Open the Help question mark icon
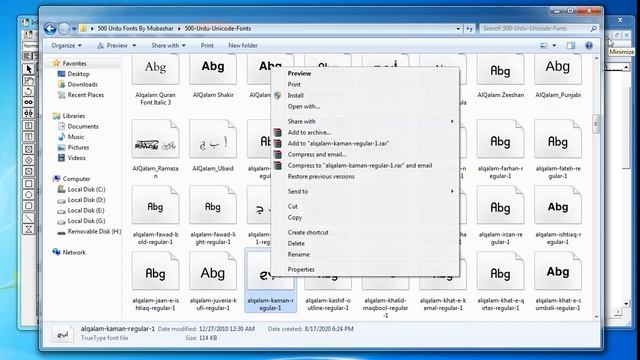The width and height of the screenshot is (640, 360). tap(589, 45)
